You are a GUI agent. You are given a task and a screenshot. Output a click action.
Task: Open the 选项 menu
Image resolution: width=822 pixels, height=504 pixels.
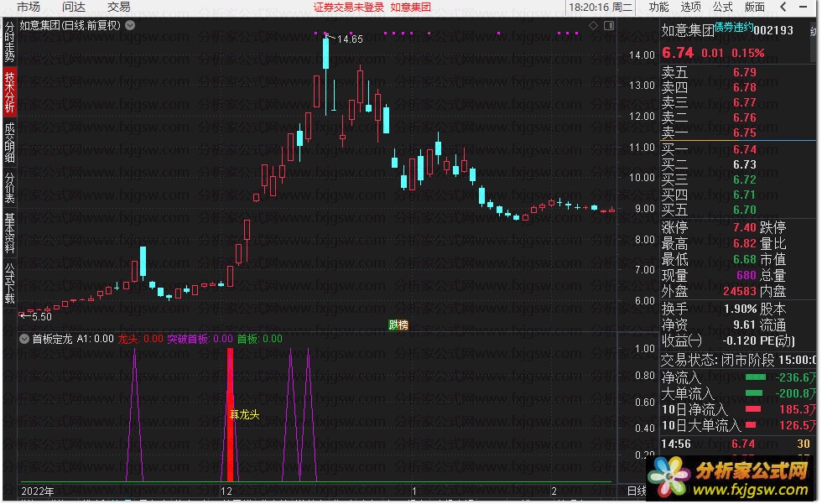(690, 7)
